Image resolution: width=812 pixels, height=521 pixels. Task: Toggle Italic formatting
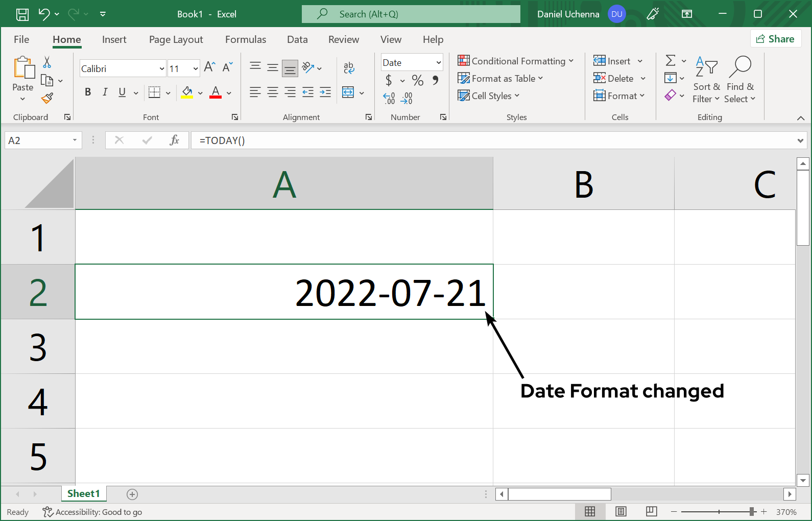pyautogui.click(x=105, y=92)
